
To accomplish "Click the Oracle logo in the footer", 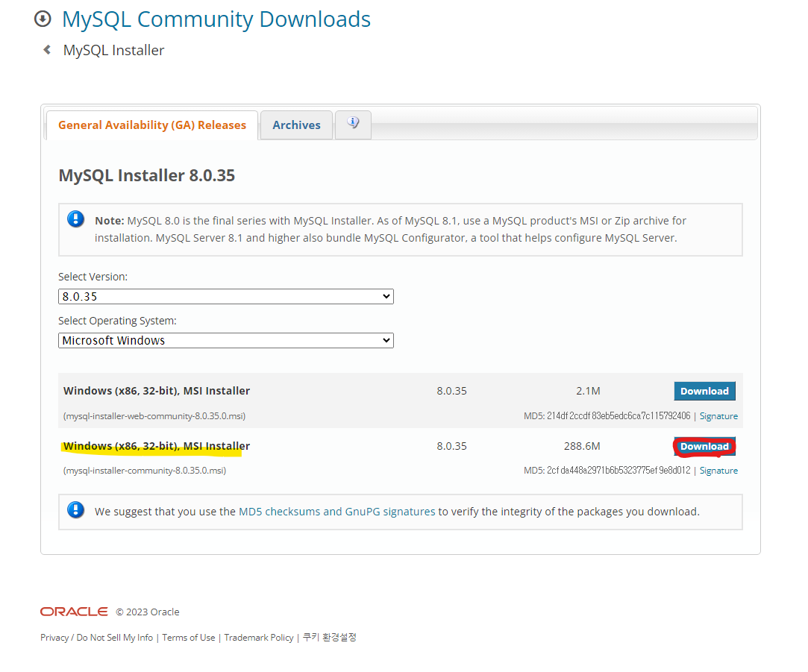I will point(74,612).
